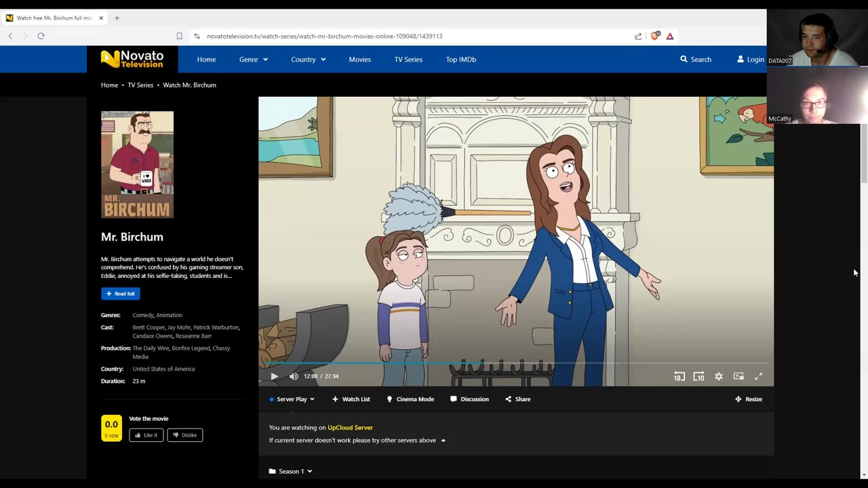
Task: Select the Mr. Birchum browser tab
Action: tap(54, 18)
